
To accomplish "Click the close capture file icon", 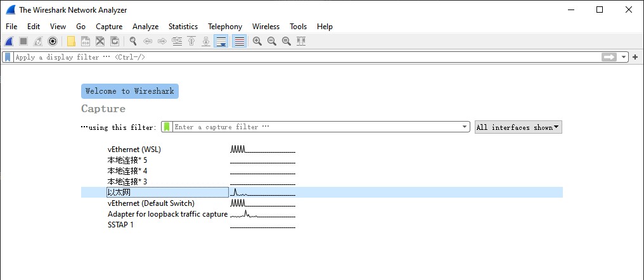I will (x=100, y=41).
